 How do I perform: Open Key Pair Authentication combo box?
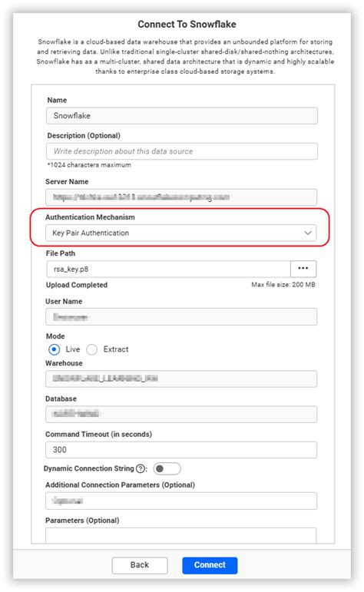(x=181, y=233)
